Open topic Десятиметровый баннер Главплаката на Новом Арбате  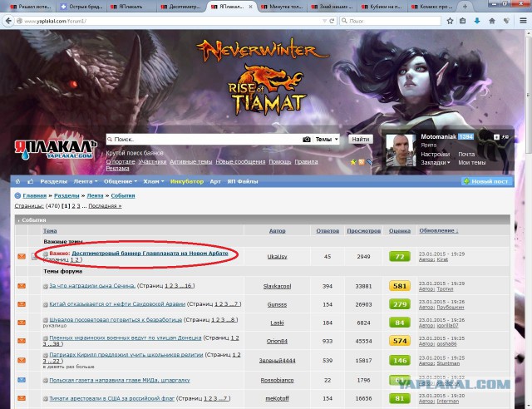tap(150, 254)
